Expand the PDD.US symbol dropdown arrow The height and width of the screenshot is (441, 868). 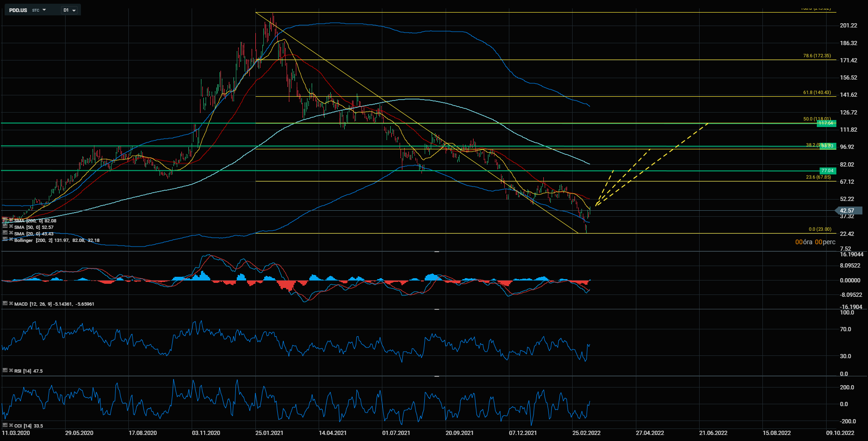(x=44, y=10)
